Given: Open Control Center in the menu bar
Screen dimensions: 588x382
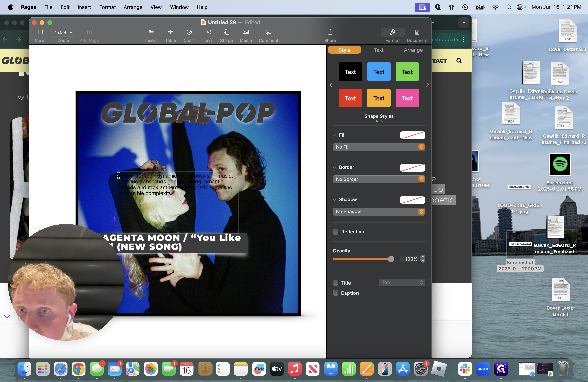Looking at the screenshot, I should [x=520, y=7].
